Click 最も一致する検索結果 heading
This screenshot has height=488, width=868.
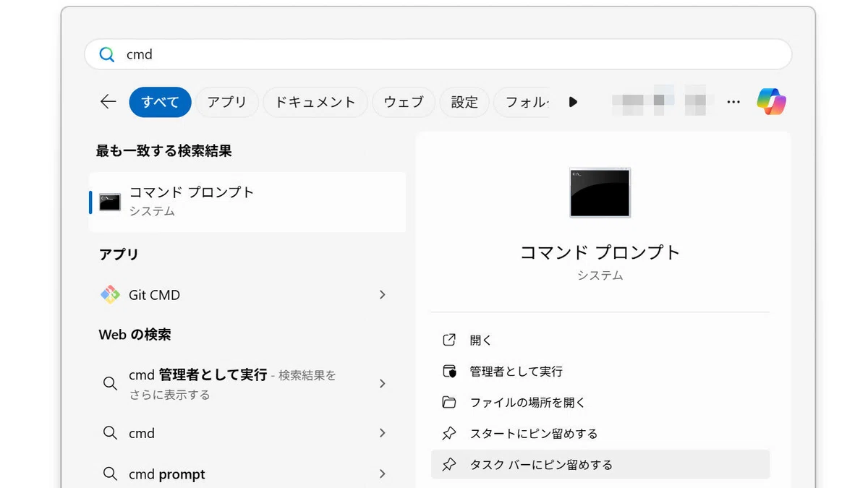163,151
